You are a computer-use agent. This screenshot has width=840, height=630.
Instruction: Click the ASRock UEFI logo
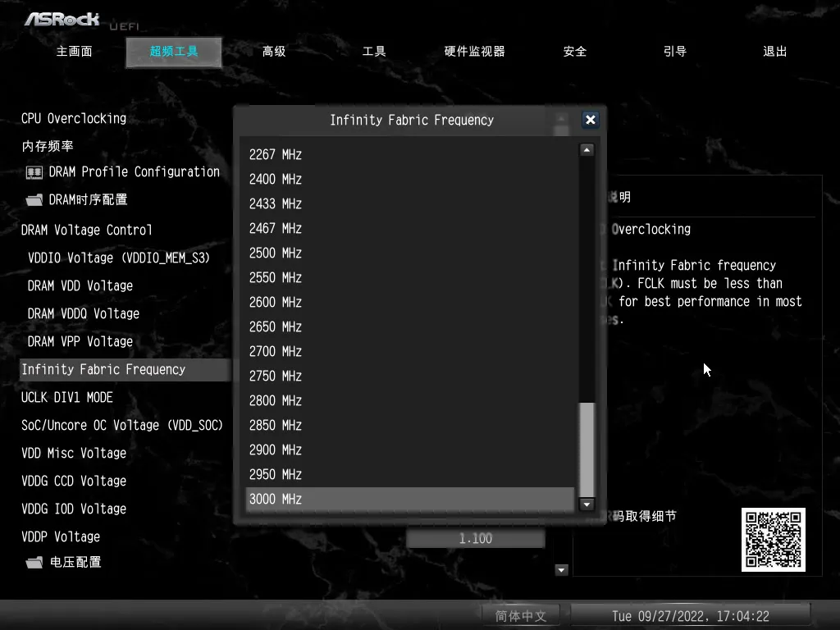click(x=80, y=21)
